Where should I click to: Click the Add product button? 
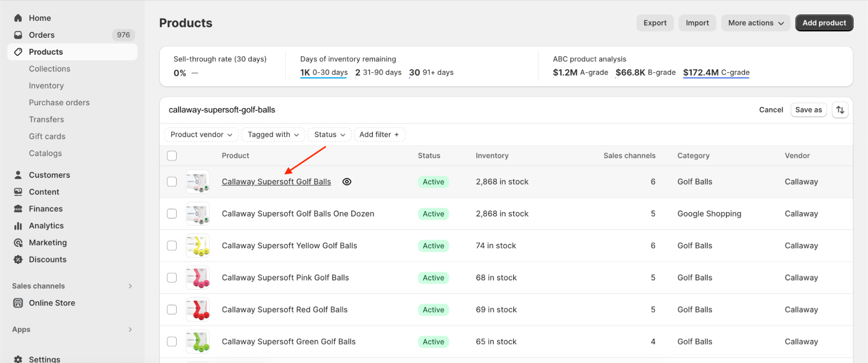(824, 23)
